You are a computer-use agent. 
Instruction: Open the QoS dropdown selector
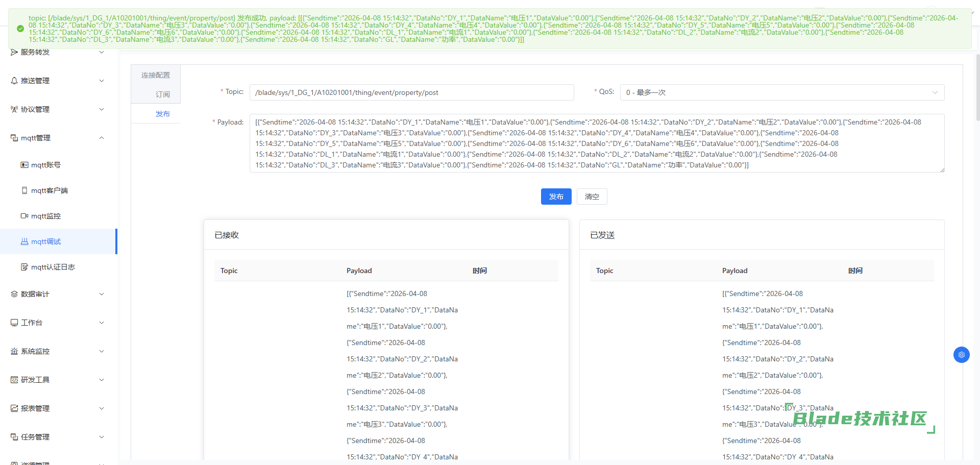coord(781,92)
